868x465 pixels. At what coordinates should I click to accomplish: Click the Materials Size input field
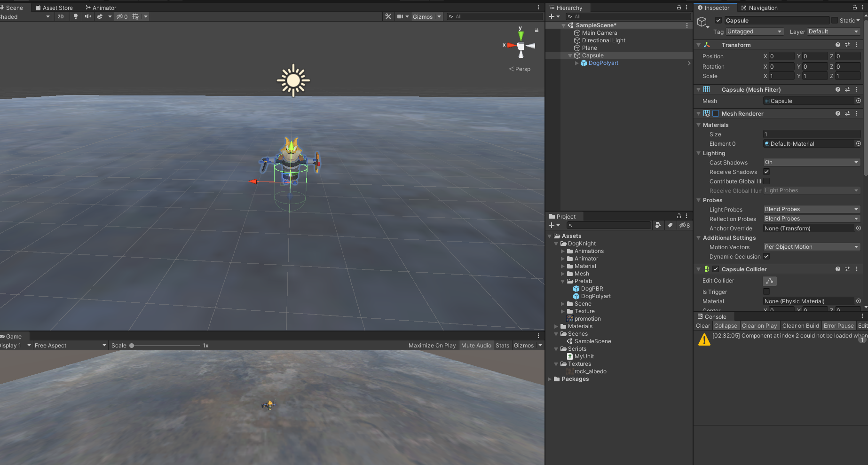[x=812, y=134]
